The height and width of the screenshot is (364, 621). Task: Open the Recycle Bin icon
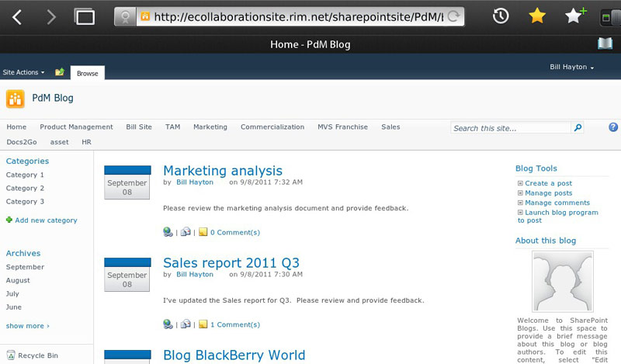pyautogui.click(x=11, y=355)
